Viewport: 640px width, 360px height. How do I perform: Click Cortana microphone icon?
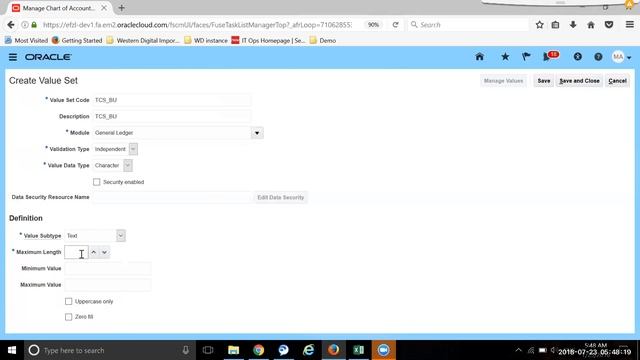[x=186, y=350]
